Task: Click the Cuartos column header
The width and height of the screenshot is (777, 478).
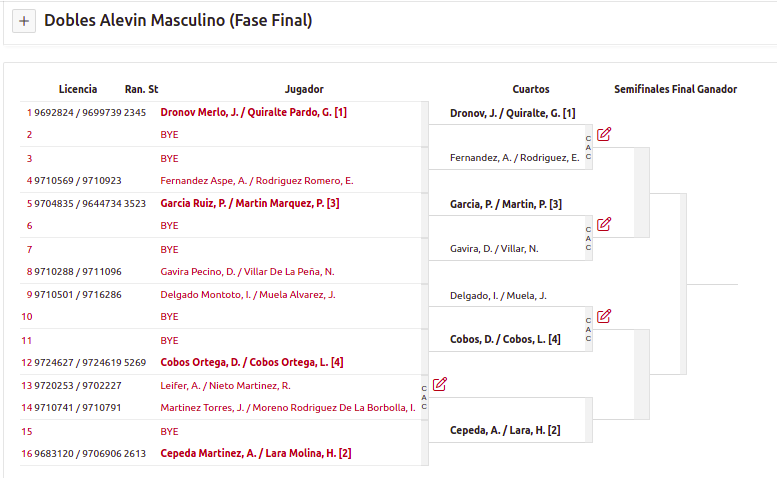Action: pos(531,89)
